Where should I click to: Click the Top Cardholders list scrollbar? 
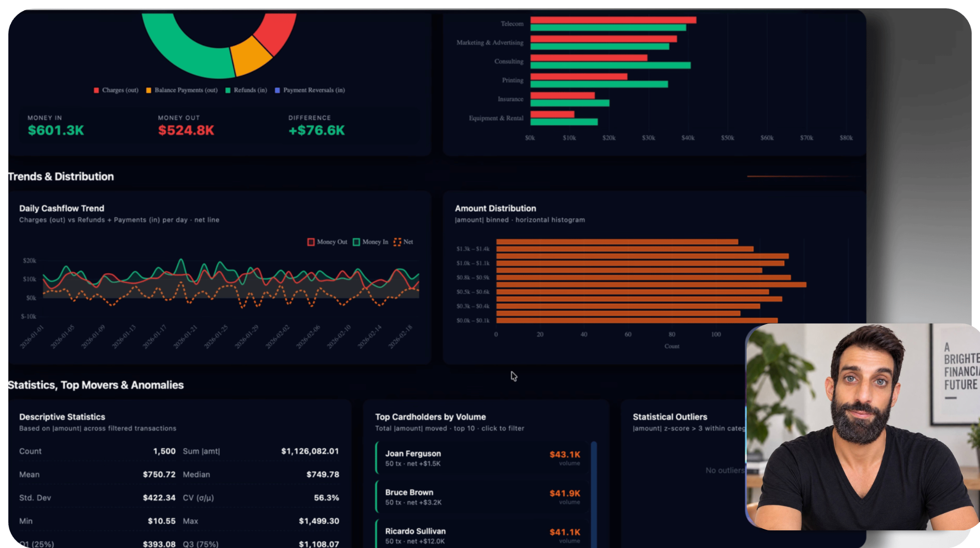point(594,493)
